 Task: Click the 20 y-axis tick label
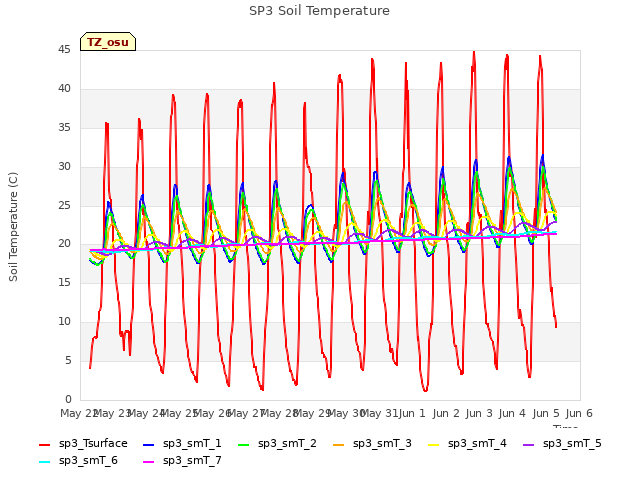64,244
